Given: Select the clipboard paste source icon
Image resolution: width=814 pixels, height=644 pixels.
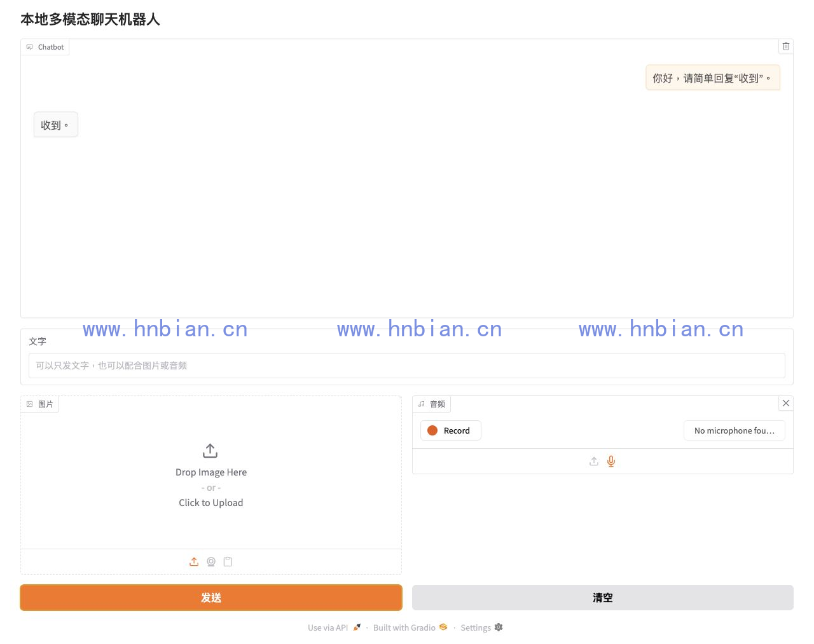Looking at the screenshot, I should [x=228, y=562].
